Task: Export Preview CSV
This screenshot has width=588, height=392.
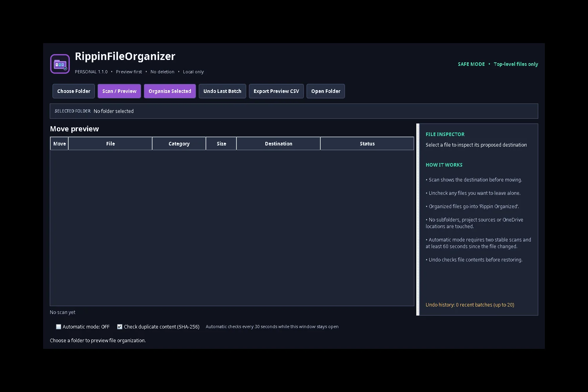Action: click(x=276, y=91)
